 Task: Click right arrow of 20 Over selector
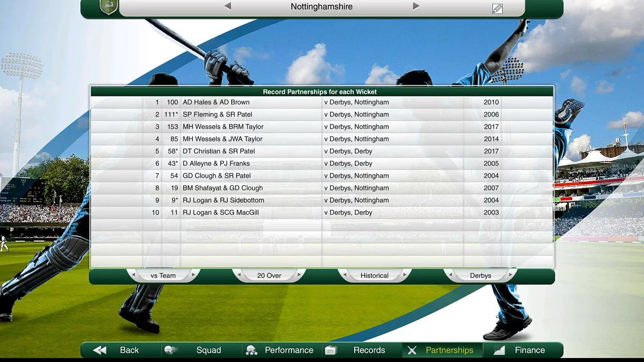tap(300, 275)
